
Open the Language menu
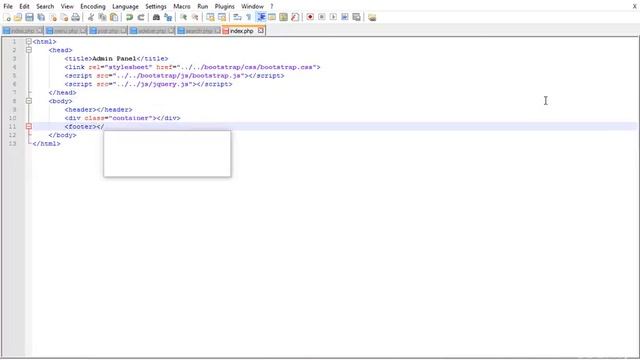point(125,6)
